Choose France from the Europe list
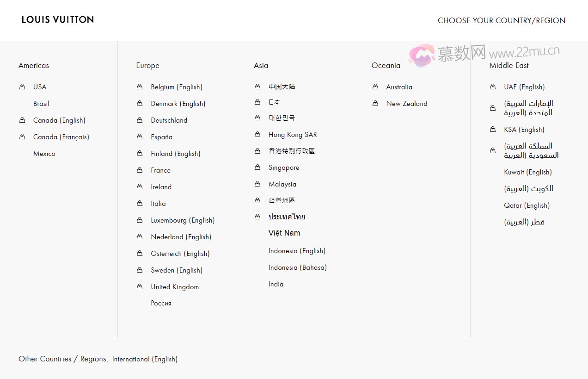 pyautogui.click(x=160, y=170)
